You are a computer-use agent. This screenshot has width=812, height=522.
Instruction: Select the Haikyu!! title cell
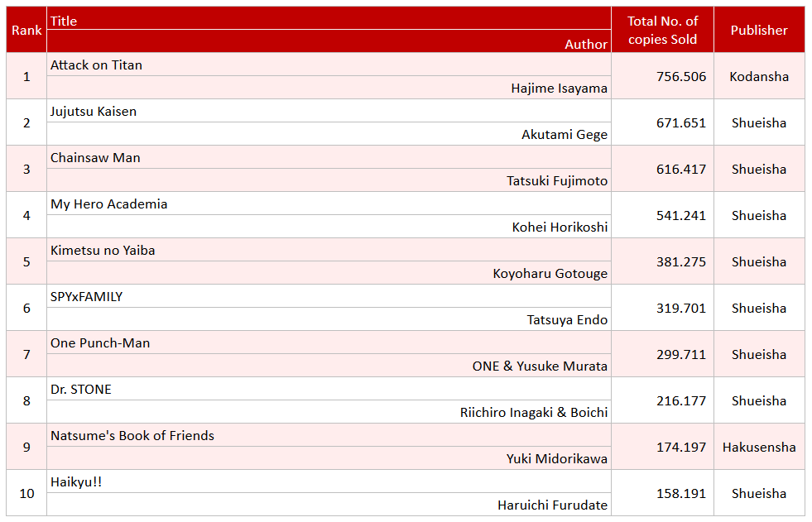point(329,481)
